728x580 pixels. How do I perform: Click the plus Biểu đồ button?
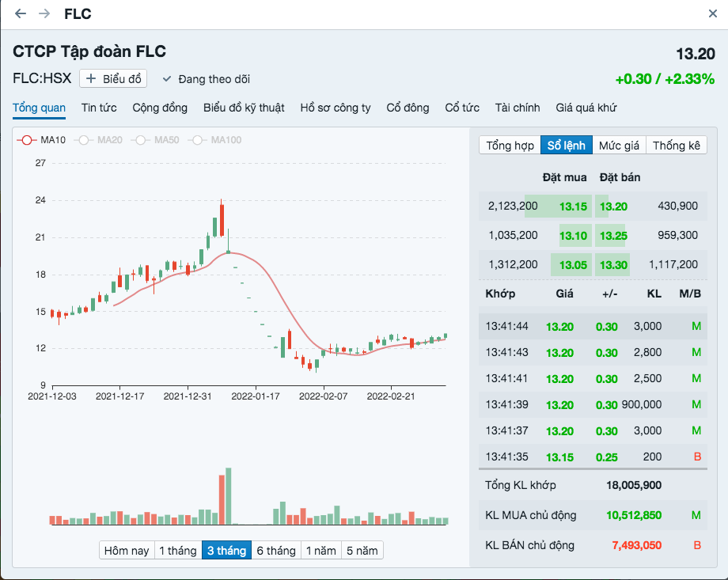click(113, 78)
